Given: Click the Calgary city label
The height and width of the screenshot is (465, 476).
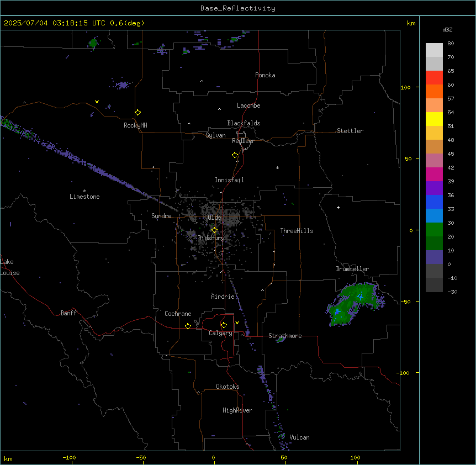Looking at the screenshot, I should point(220,333).
